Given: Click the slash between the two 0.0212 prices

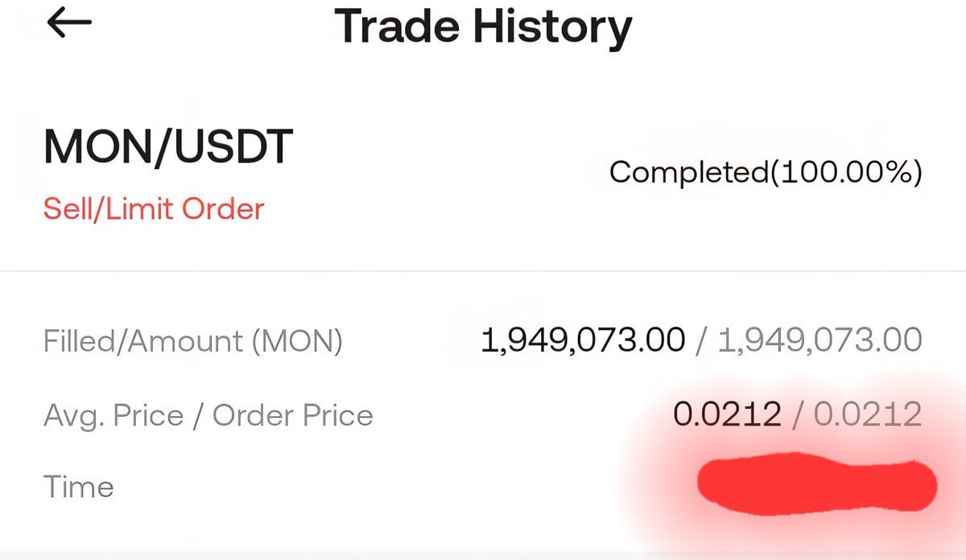Looking at the screenshot, I should [x=798, y=415].
